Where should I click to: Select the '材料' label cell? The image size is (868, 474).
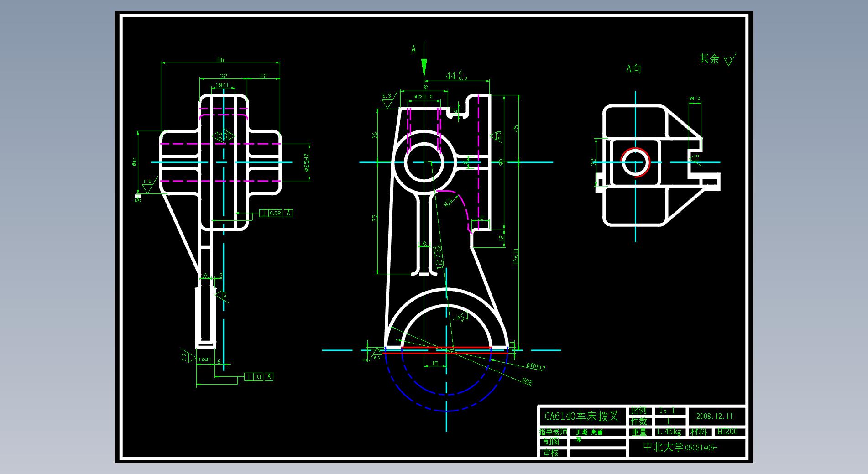point(698,432)
